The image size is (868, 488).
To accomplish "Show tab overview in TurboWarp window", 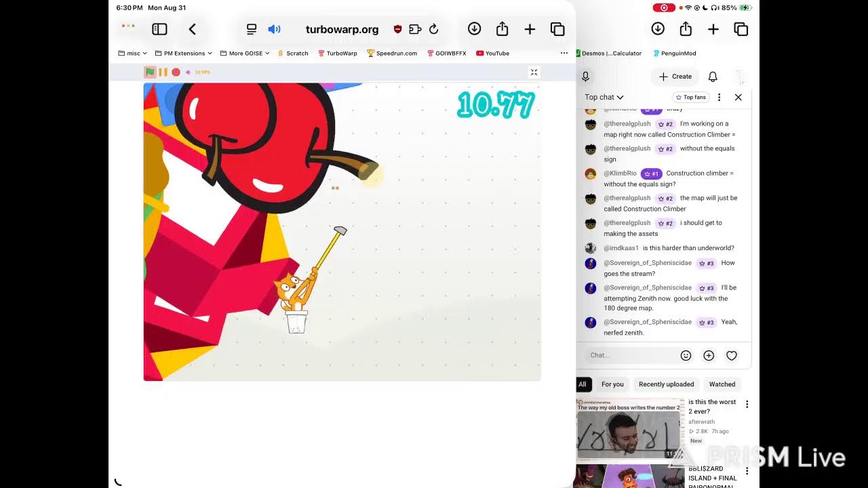I will coord(557,29).
